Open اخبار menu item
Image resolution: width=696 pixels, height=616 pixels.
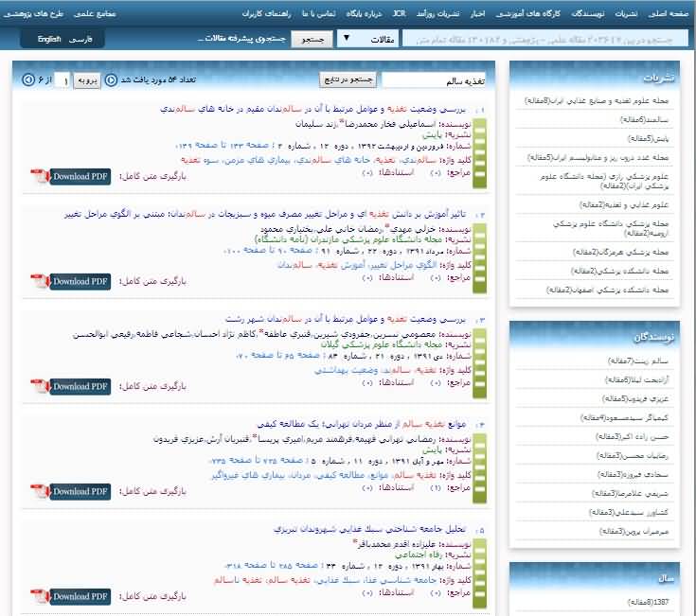pos(477,14)
